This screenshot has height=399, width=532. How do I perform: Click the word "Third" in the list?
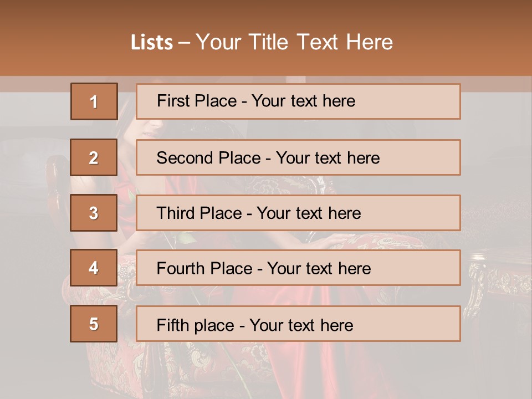coord(174,213)
